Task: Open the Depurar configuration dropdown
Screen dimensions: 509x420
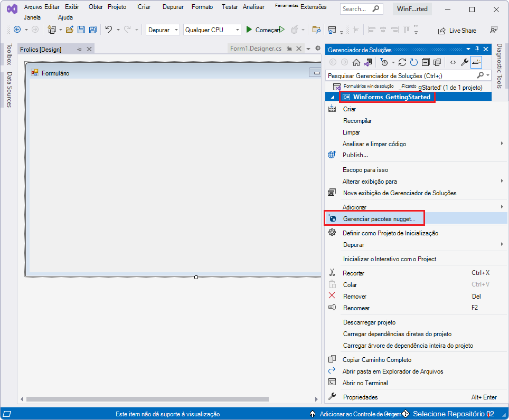Action: pos(162,30)
